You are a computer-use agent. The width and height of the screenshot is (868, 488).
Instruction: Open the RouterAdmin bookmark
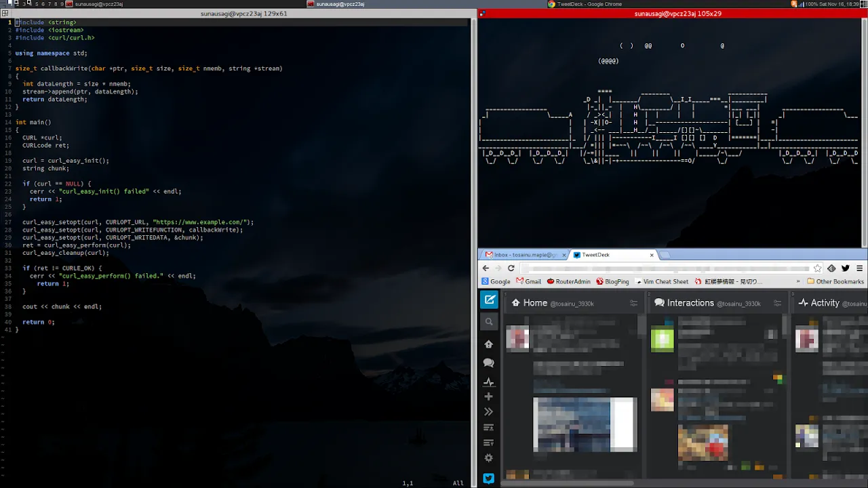(568, 281)
